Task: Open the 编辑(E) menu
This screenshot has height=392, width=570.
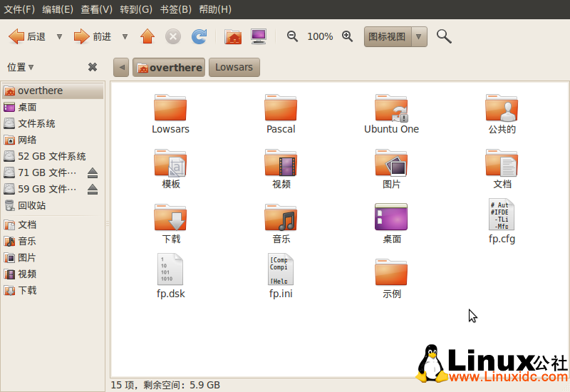Action: click(x=58, y=9)
